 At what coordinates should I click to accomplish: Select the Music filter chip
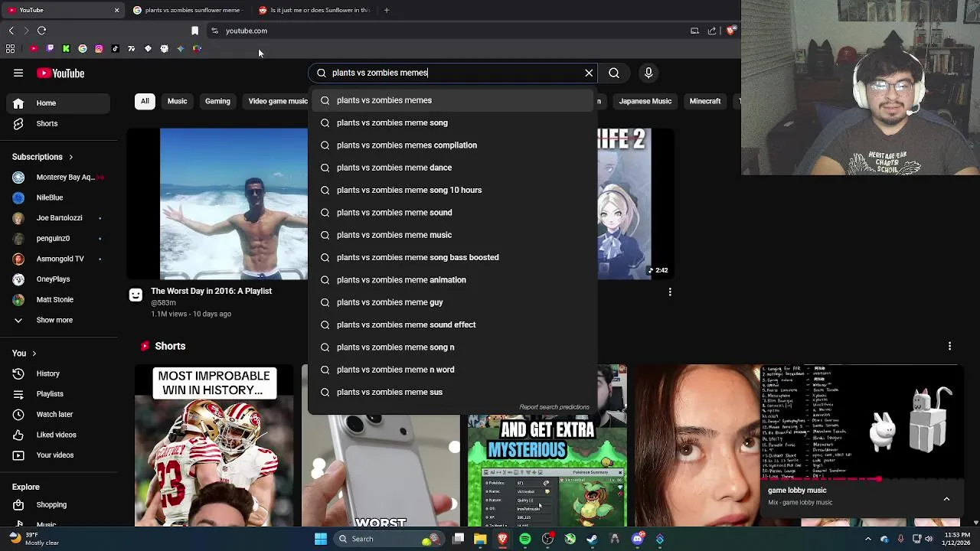[x=177, y=101]
